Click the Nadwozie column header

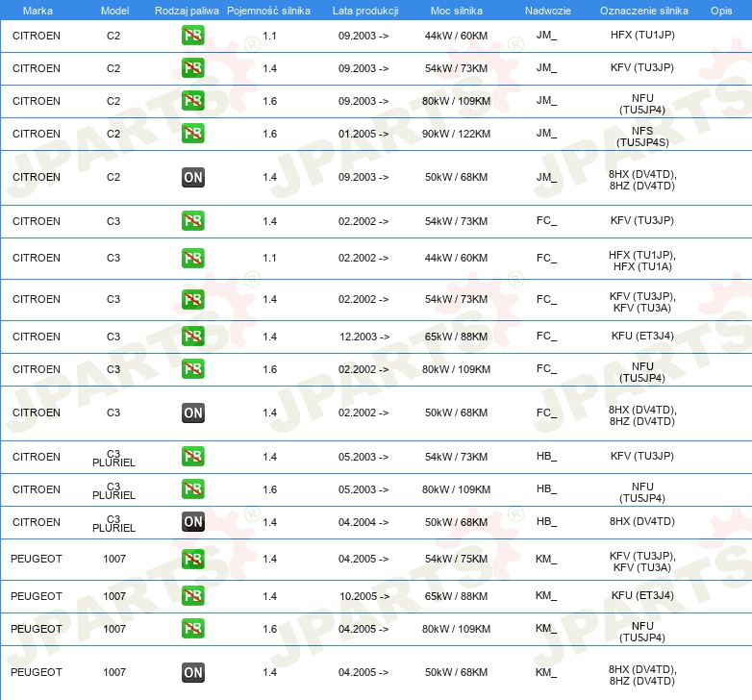coord(548,11)
